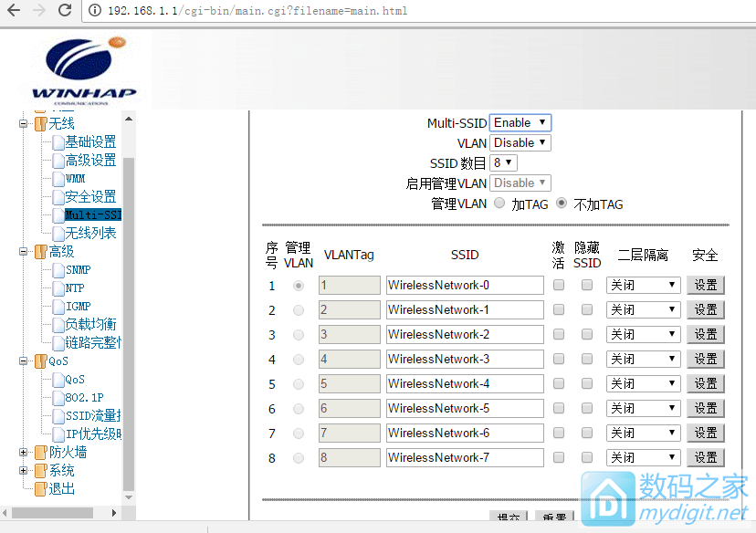Click the browser reload icon
756x533 pixels.
tap(65, 11)
